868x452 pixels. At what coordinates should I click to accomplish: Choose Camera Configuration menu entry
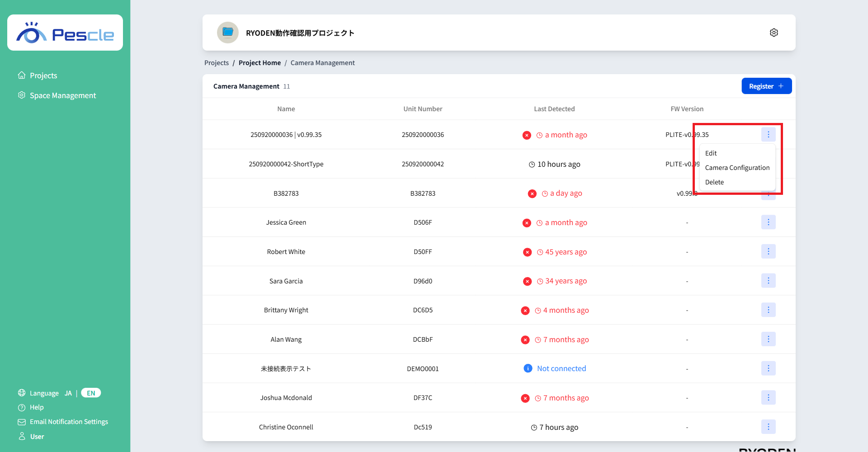coord(737,168)
